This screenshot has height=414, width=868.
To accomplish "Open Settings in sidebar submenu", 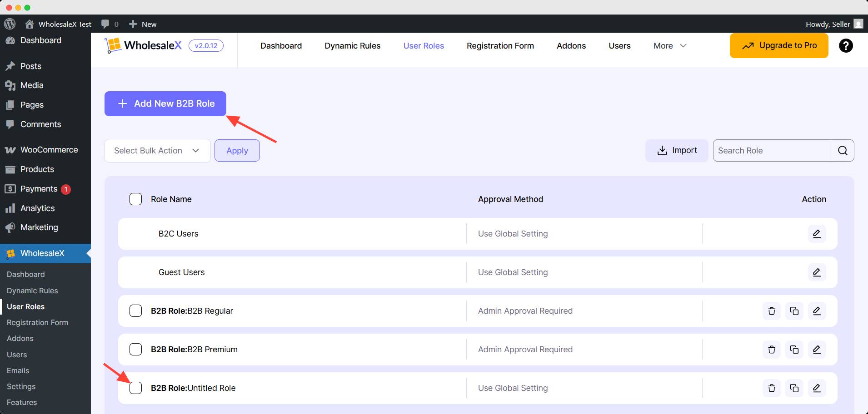I will coord(21,386).
